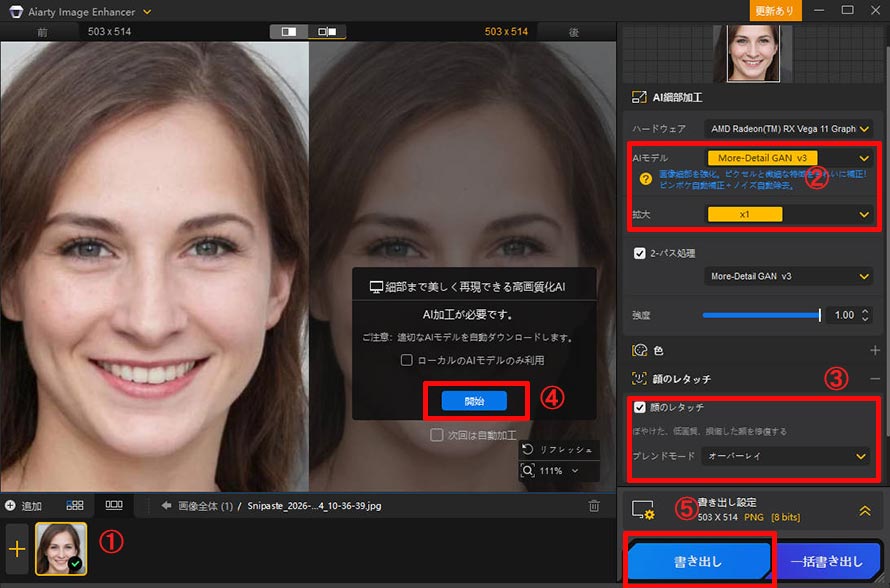The width and height of the screenshot is (890, 588).
Task: Click the 書き出し export button
Action: tap(699, 562)
